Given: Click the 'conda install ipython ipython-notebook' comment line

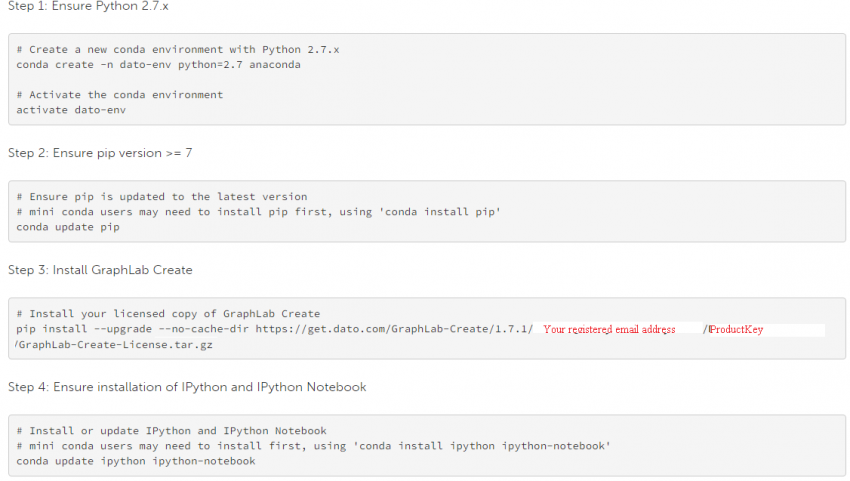Looking at the screenshot, I should coord(313,446).
